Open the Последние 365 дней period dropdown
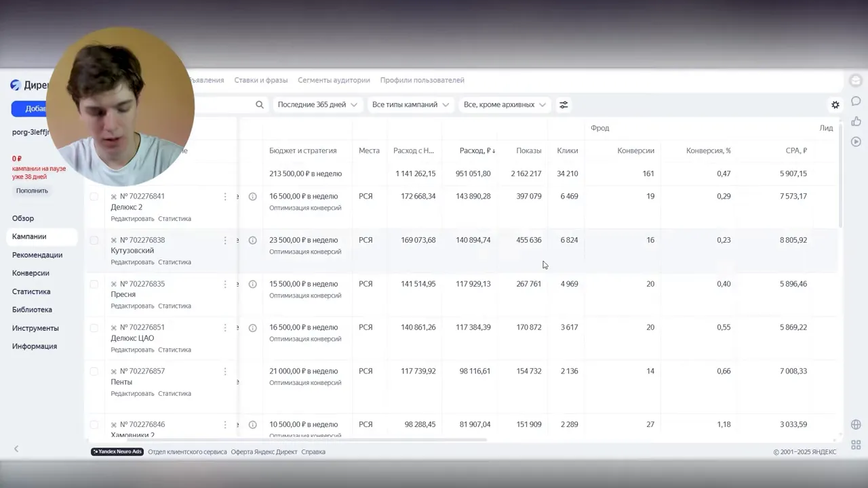This screenshot has height=488, width=868. point(317,105)
